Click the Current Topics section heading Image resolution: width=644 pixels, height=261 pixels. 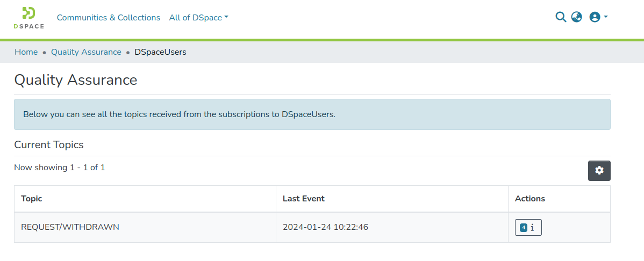49,144
